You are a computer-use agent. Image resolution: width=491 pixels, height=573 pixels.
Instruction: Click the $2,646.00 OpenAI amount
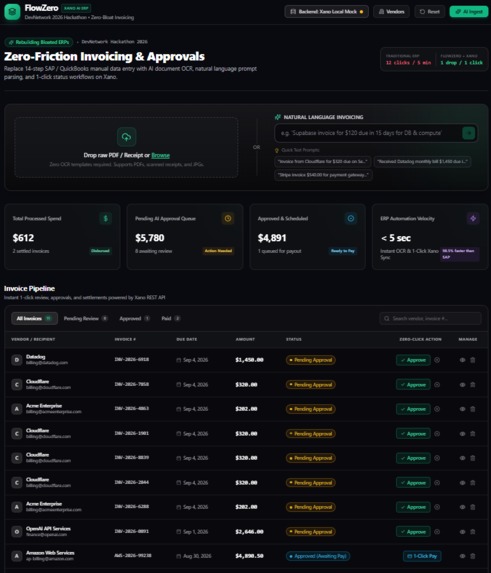tap(249, 532)
